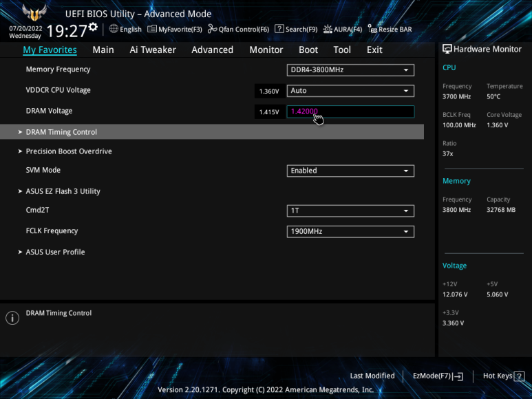Click the Cmd2T label
Screen dimensions: 532x399
coord(37,210)
